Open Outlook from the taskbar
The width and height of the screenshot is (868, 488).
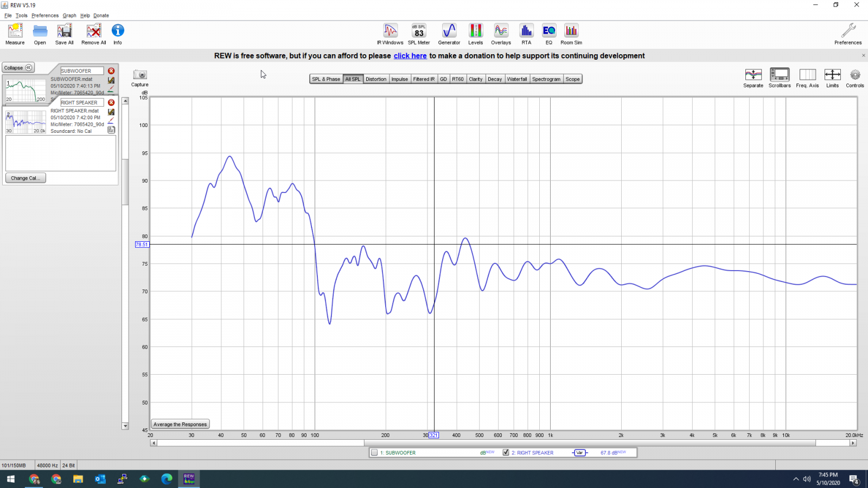point(100,479)
